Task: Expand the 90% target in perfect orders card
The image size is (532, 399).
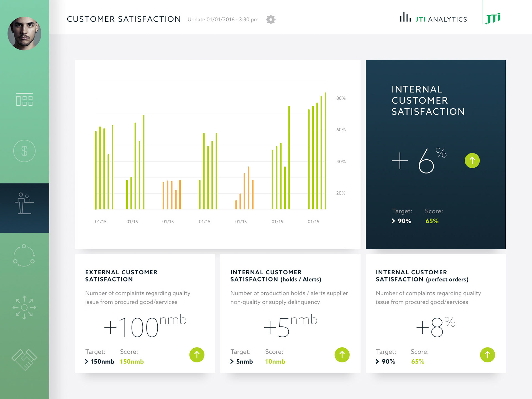Action: pyautogui.click(x=377, y=361)
